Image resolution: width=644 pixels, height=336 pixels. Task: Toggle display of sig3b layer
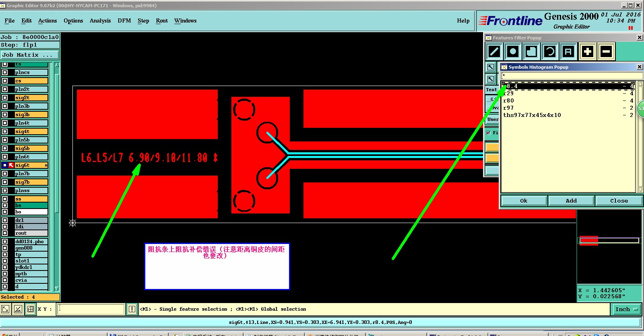point(5,115)
